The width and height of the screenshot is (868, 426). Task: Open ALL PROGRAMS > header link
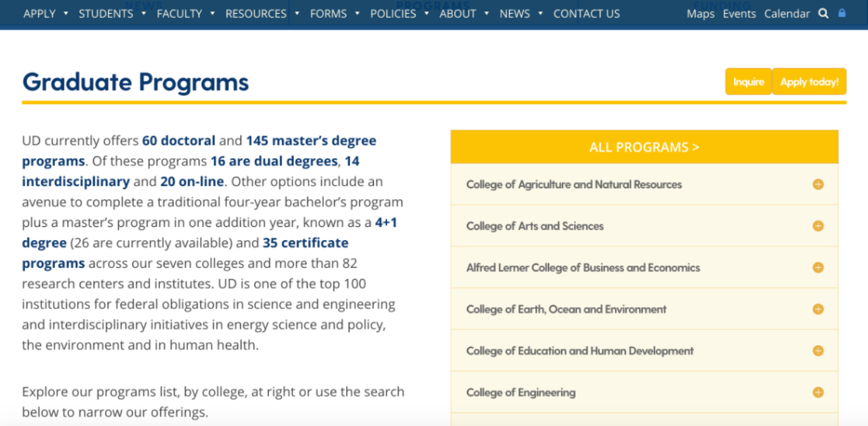[644, 147]
